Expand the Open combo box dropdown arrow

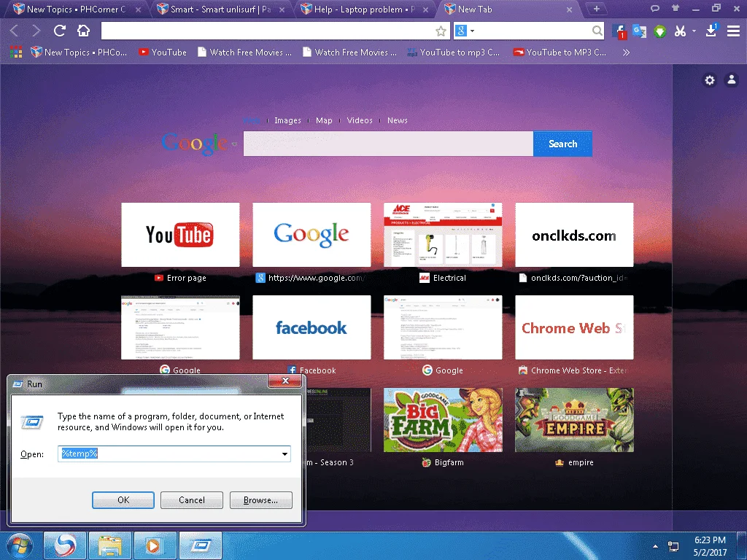coord(285,454)
